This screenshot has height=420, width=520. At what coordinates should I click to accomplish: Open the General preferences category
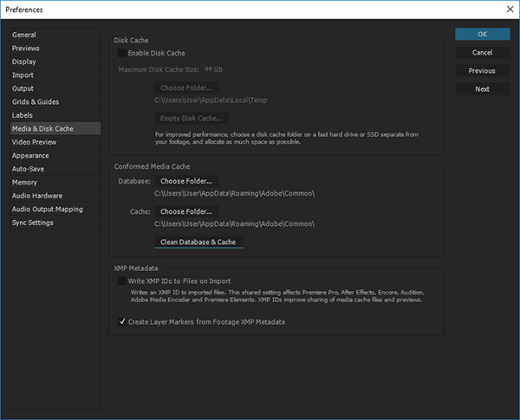pyautogui.click(x=24, y=35)
